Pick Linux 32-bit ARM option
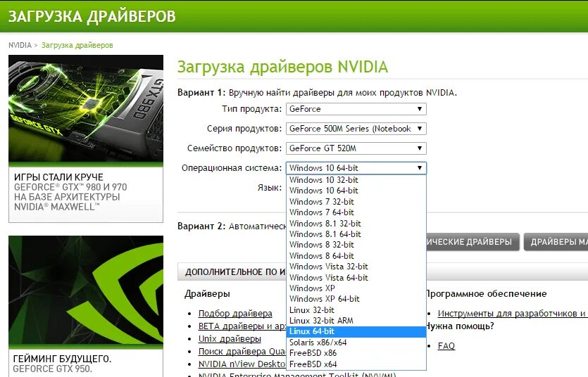This screenshot has width=588, height=377. pyautogui.click(x=356, y=321)
